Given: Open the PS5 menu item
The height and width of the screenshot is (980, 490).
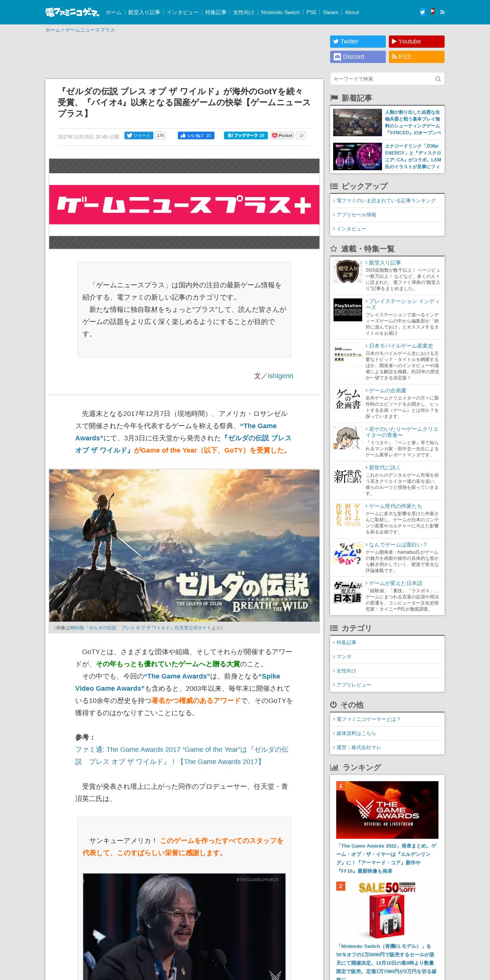Looking at the screenshot, I should coord(311,12).
